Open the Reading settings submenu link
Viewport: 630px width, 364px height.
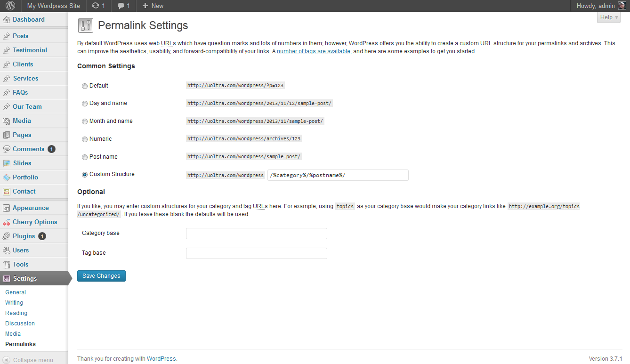click(16, 313)
